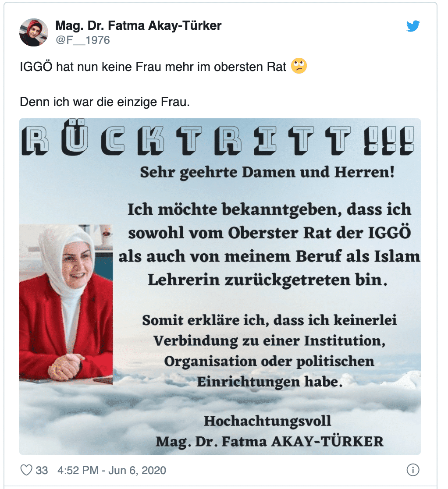
Task: Open the tweet info circle icon
Action: click(413, 470)
